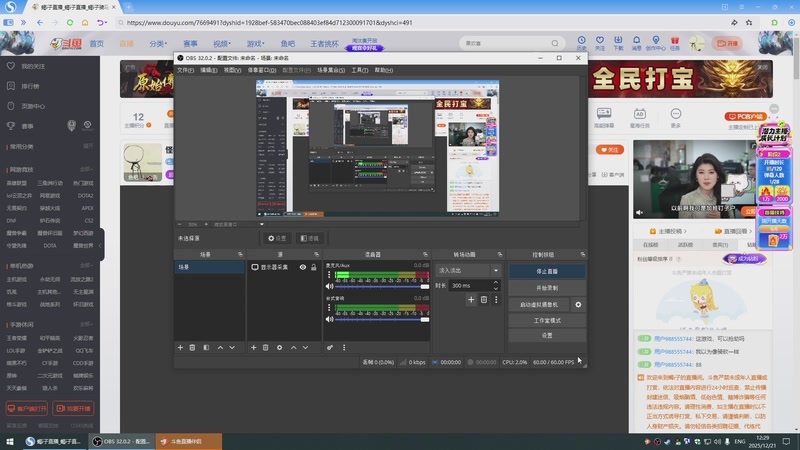Open advanced audio properties in the mixer

(x=330, y=347)
